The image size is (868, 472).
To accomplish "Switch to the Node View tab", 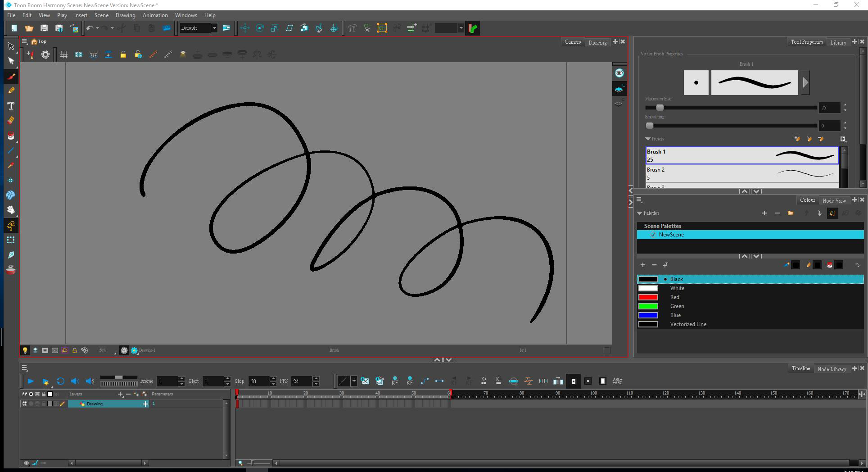I will click(x=834, y=200).
